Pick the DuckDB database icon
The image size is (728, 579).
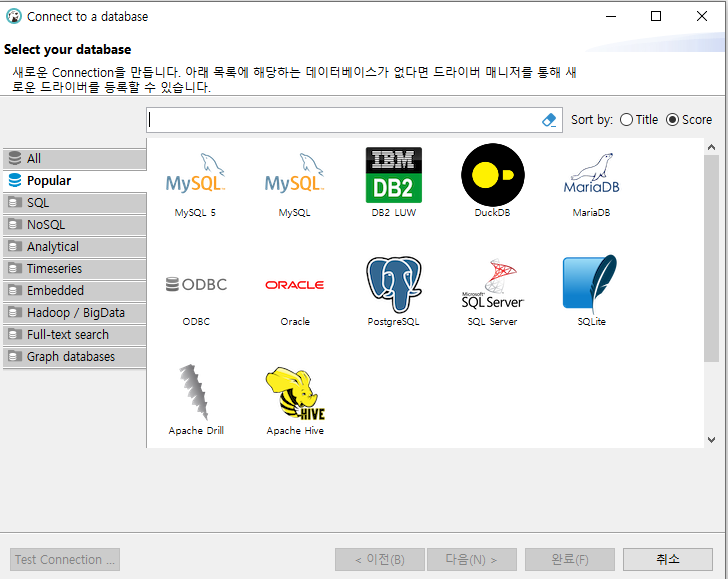[x=493, y=175]
